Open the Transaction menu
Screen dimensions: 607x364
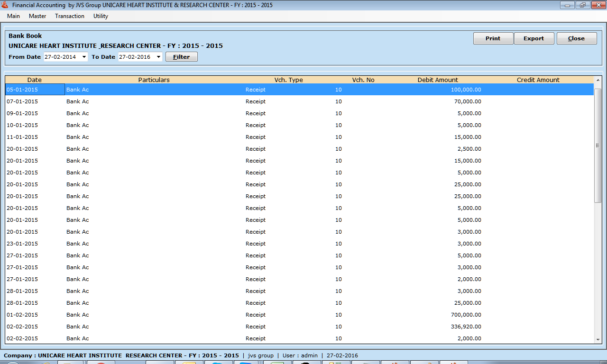[70, 16]
